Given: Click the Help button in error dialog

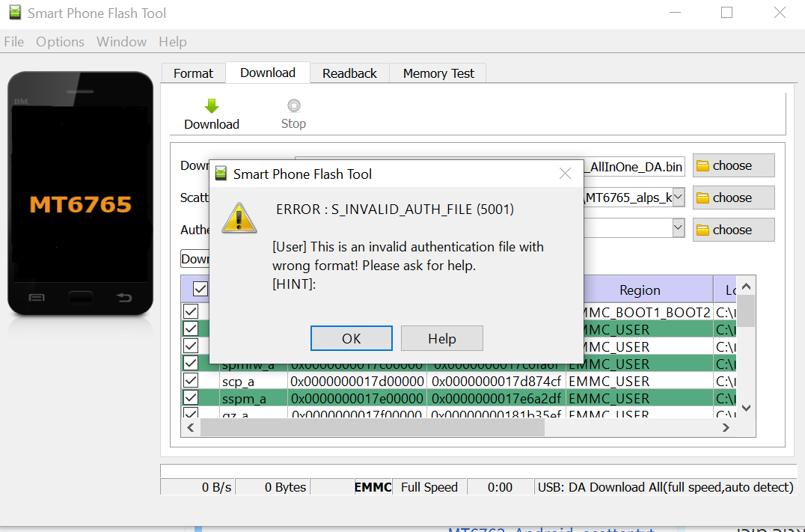Looking at the screenshot, I should [441, 338].
